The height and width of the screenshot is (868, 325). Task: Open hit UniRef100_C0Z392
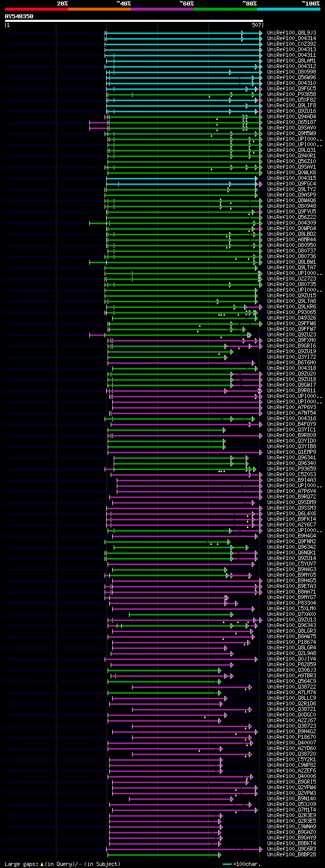[291, 44]
